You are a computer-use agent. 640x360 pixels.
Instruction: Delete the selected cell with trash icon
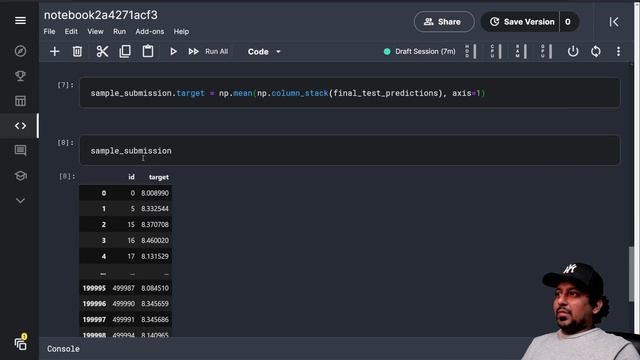[x=77, y=51]
